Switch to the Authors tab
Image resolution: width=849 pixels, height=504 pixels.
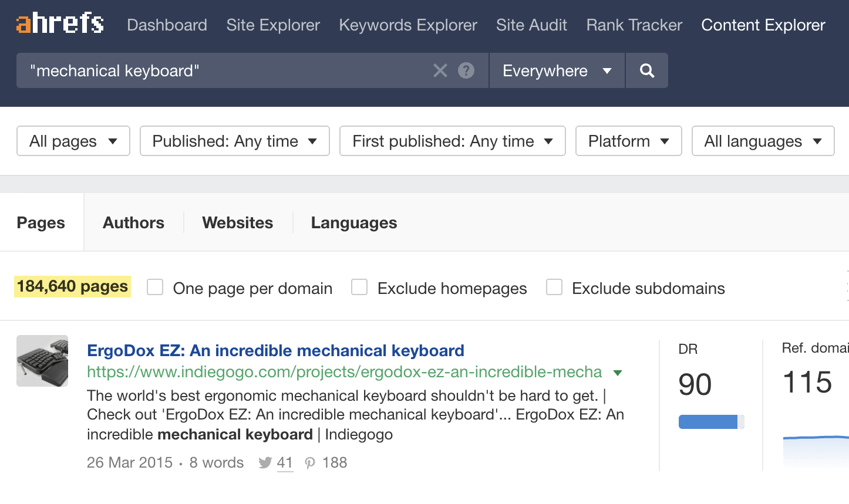(133, 223)
